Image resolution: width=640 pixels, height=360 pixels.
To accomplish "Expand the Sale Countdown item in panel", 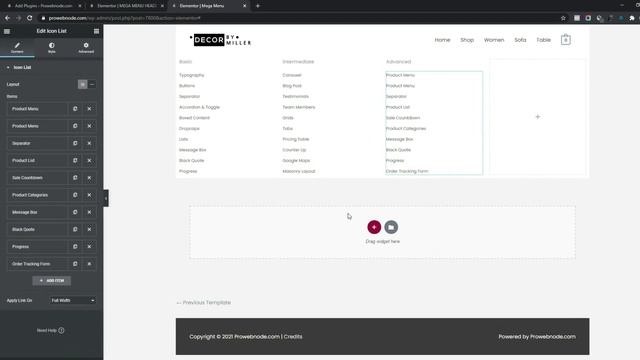I will click(38, 178).
